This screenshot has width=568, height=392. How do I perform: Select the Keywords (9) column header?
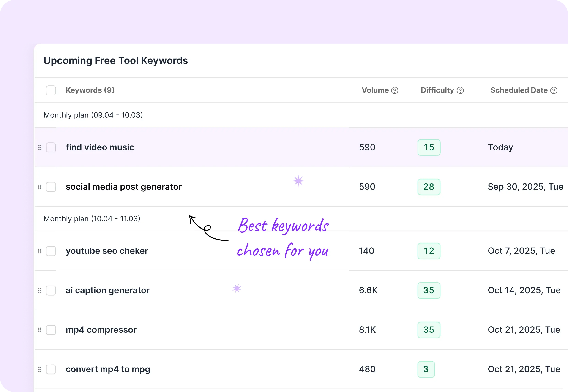90,90
